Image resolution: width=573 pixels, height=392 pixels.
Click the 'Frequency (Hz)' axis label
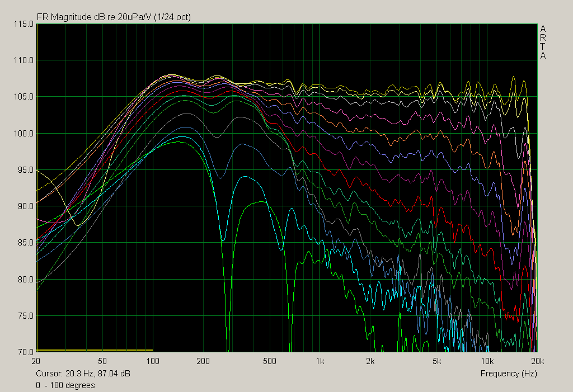click(508, 374)
